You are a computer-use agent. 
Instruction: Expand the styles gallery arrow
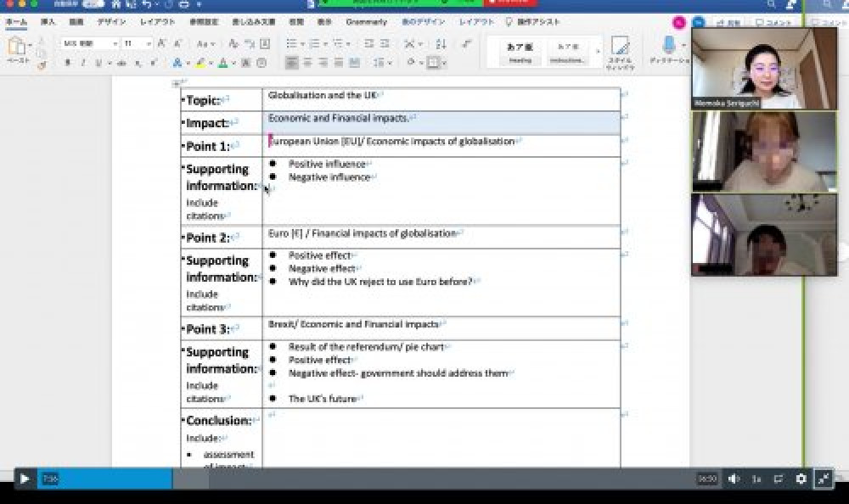(597, 51)
